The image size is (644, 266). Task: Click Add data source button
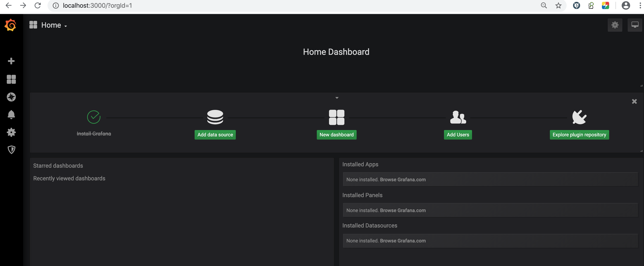tap(215, 135)
